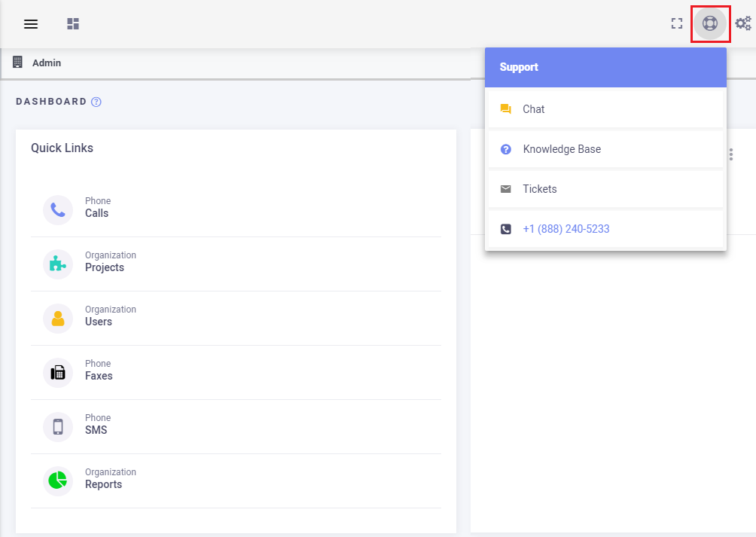
Task: Open the Calls quick link label
Action: [96, 213]
